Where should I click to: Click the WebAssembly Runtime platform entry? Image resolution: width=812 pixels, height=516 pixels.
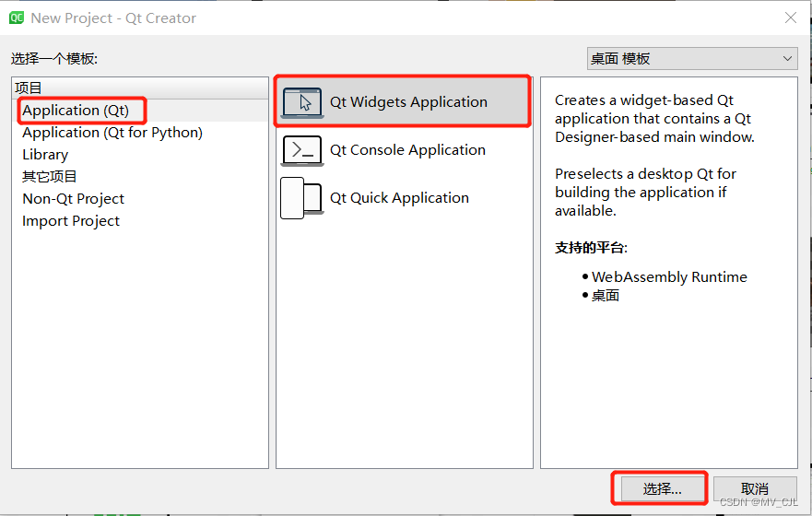[669, 277]
